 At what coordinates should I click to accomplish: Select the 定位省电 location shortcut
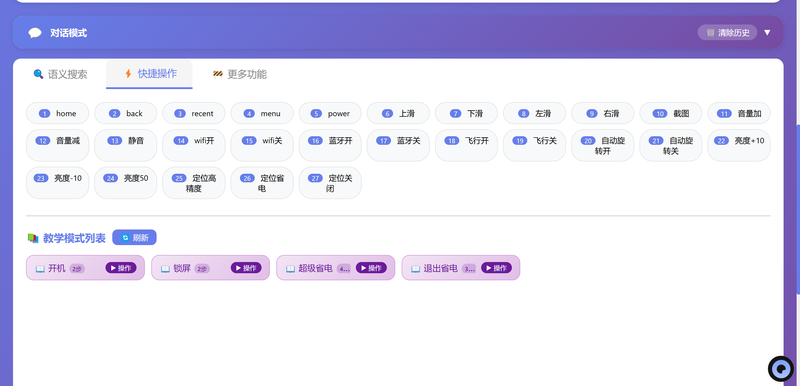[262, 183]
